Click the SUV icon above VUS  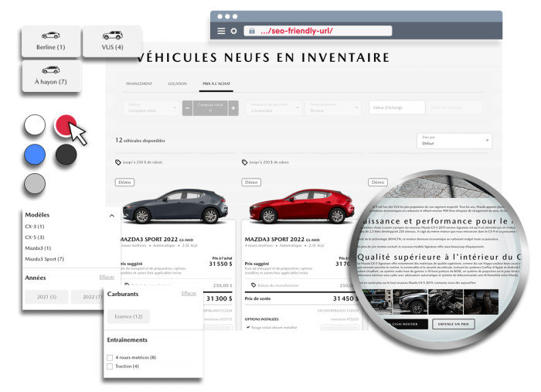[x=113, y=35]
